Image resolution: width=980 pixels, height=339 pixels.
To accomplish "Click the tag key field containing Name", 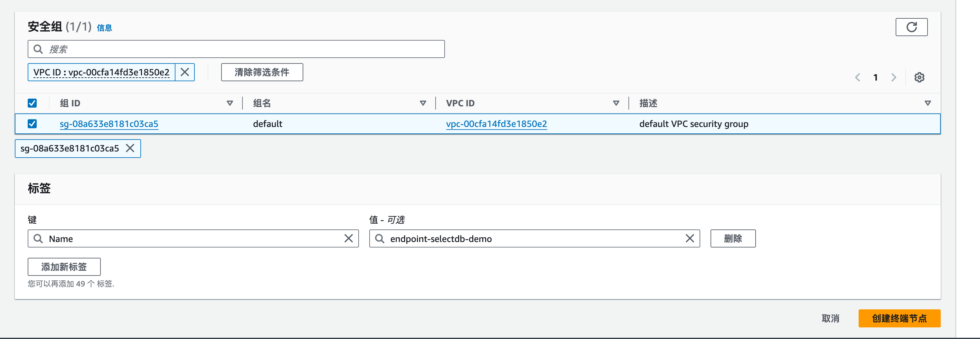I will (x=193, y=238).
